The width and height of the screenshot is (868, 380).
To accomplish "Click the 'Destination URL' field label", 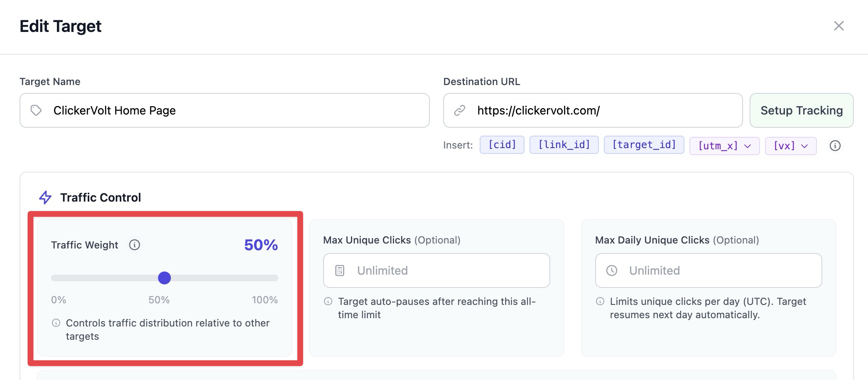I will (x=482, y=82).
